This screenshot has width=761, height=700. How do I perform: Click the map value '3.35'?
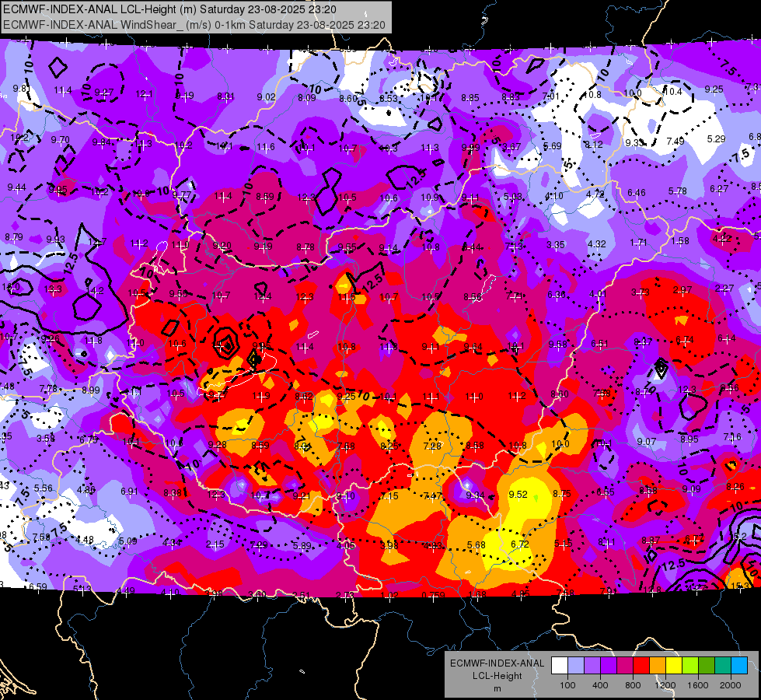[x=556, y=244]
